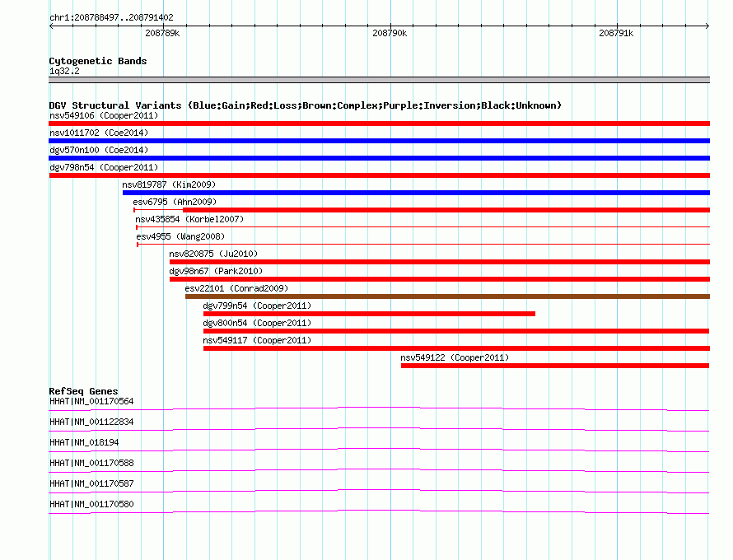Screen dimensions: 733x560
Task: Click the DGV Structural Variants track title
Action: click(x=305, y=105)
